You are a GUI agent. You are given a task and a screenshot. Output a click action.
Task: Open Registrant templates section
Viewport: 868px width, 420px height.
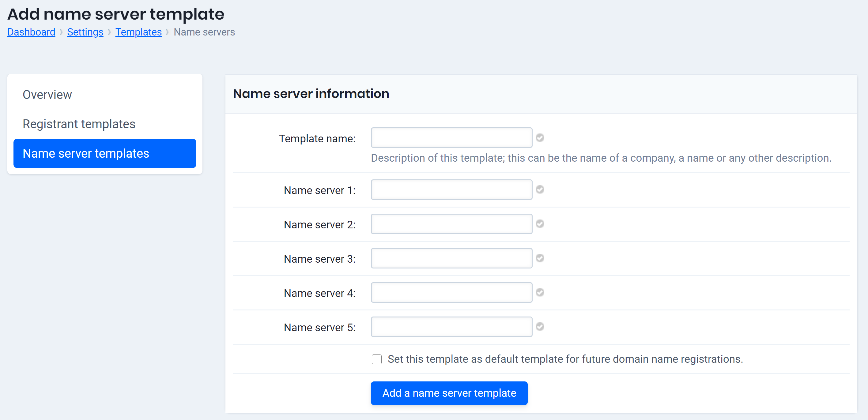pos(79,124)
